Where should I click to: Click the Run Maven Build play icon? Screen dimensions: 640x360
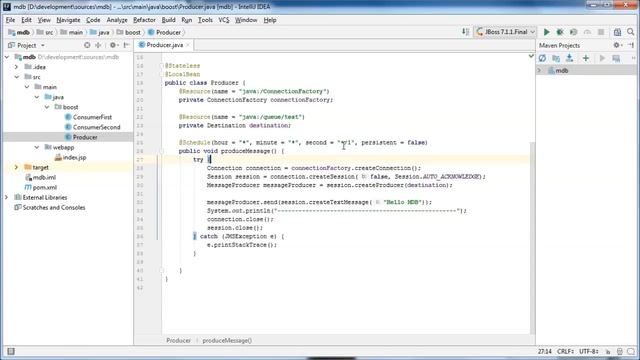[602, 58]
